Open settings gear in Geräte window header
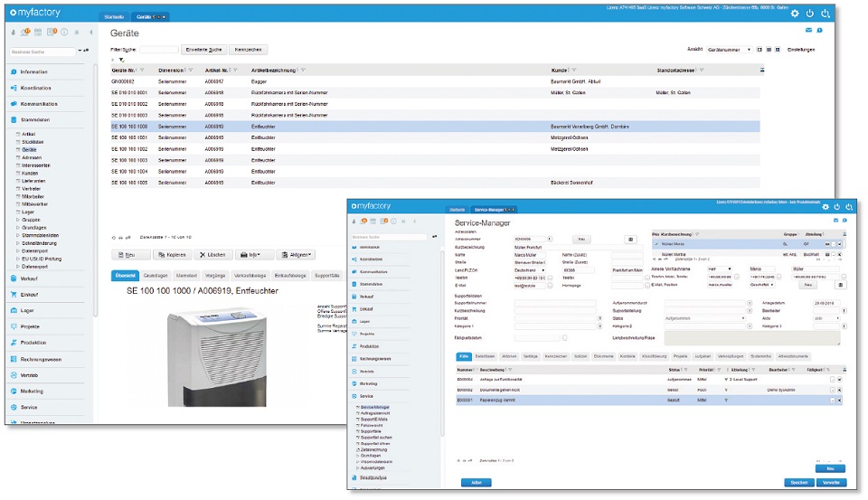 (795, 14)
